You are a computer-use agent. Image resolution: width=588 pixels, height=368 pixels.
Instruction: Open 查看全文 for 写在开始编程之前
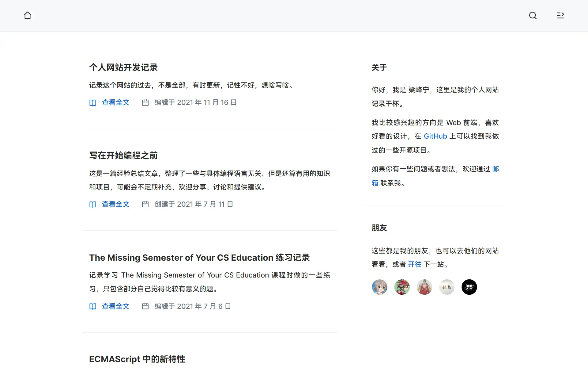click(115, 204)
